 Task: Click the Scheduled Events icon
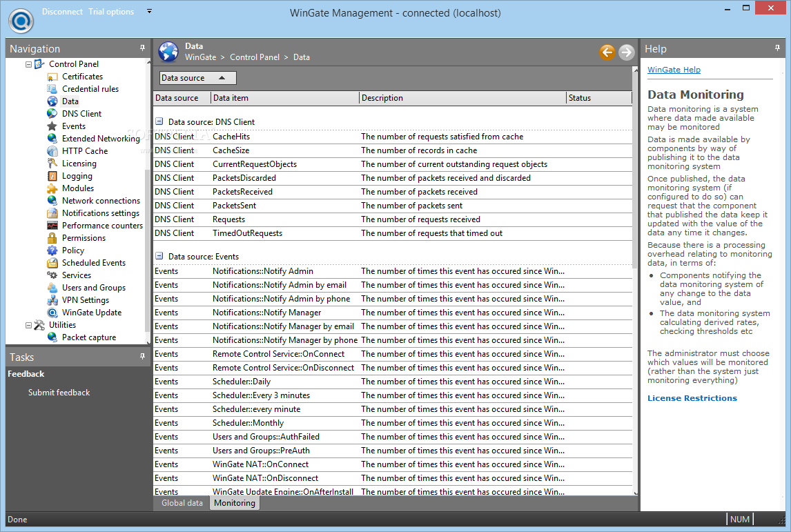click(52, 263)
